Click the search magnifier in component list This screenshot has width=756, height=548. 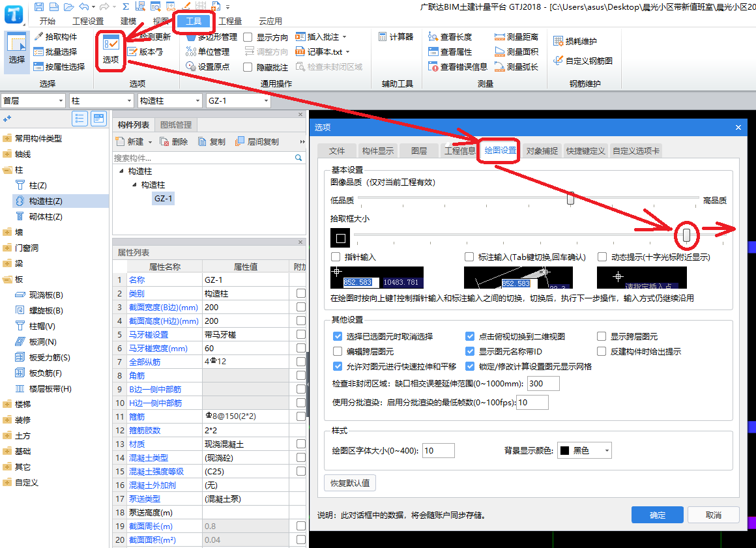pos(298,158)
